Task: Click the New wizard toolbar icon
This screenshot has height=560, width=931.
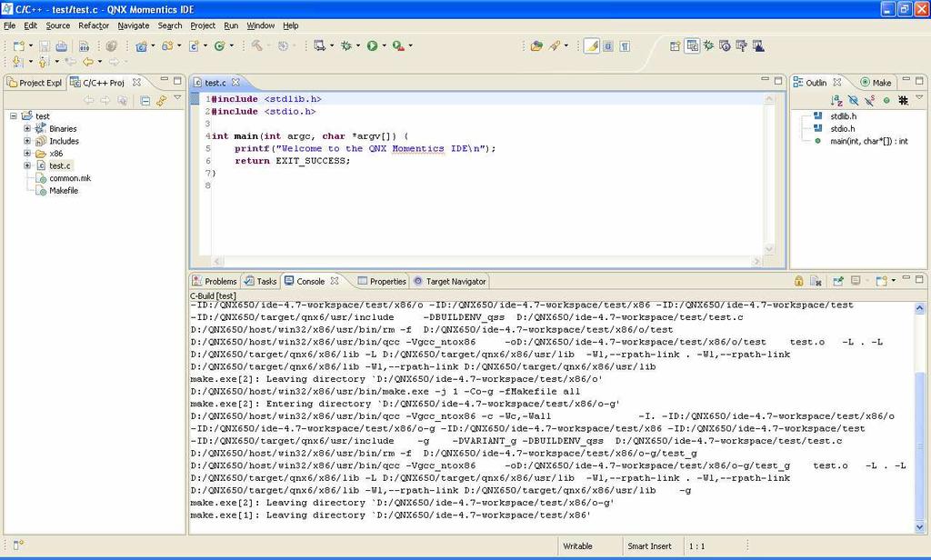Action: 18,46
